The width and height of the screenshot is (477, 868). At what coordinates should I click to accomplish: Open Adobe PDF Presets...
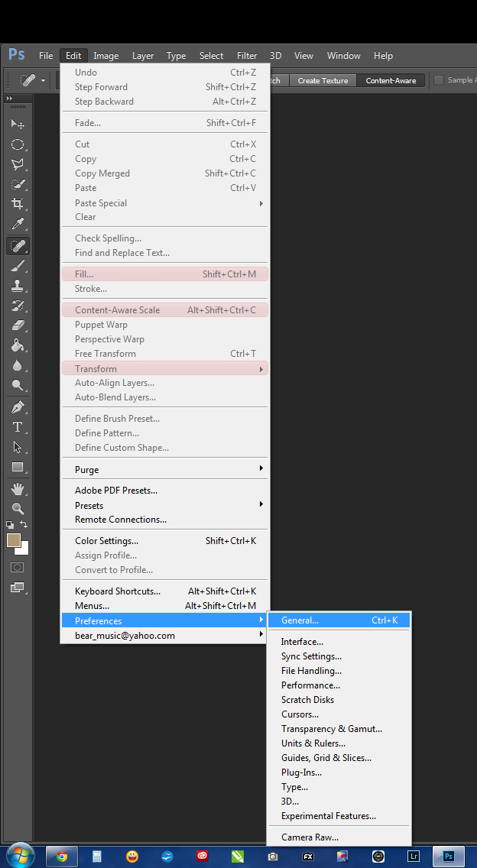click(166, 491)
